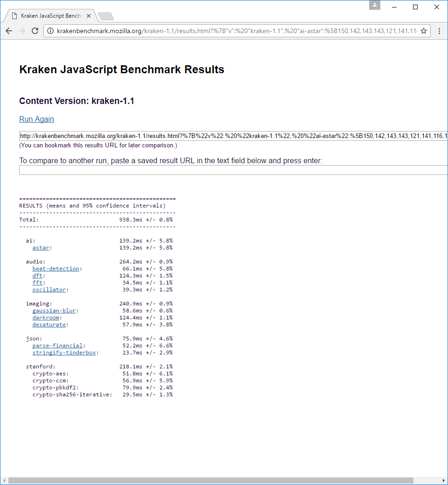Minimize the Chrome window
The width and height of the screenshot is (448, 485).
tap(394, 7)
